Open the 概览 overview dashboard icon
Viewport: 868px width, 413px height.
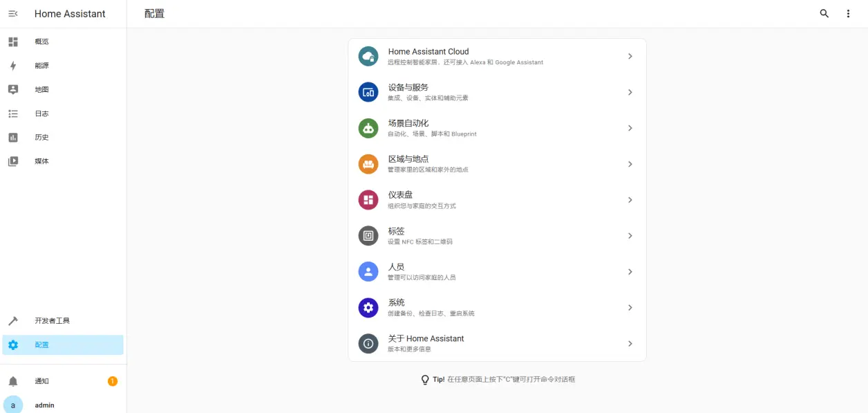pos(13,42)
